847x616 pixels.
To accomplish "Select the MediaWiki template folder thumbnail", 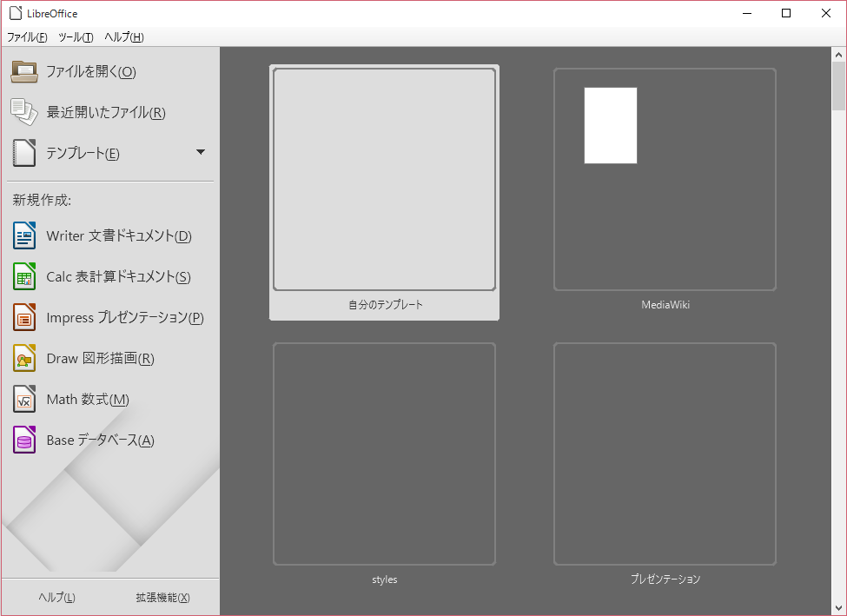I will click(665, 179).
